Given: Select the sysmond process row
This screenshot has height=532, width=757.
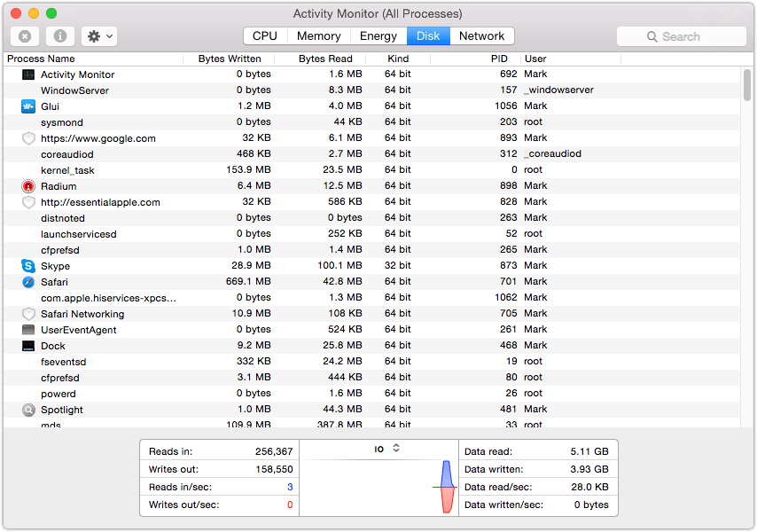Looking at the screenshot, I should (x=371, y=122).
